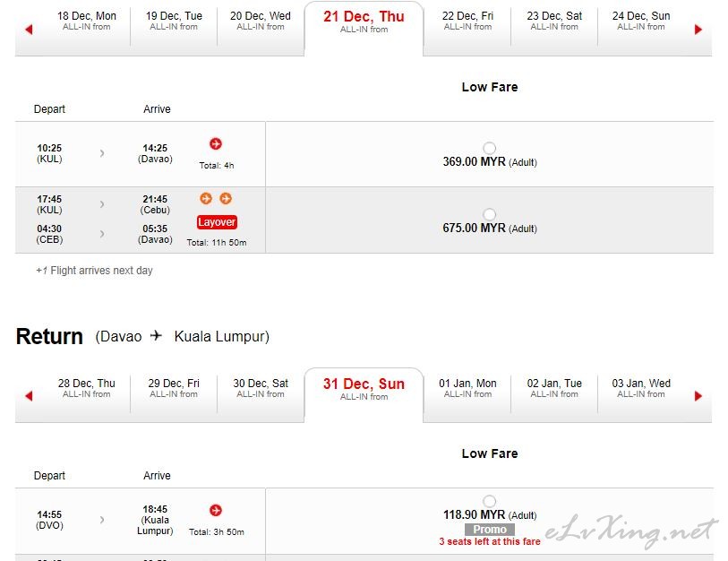Choose 19 Dec, Tue departure tab

[x=174, y=22]
